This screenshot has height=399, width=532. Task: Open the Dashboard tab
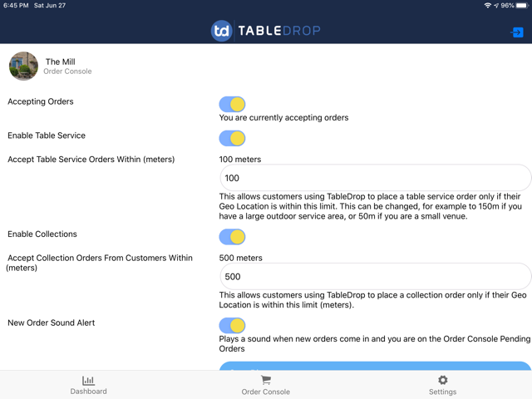pyautogui.click(x=89, y=385)
